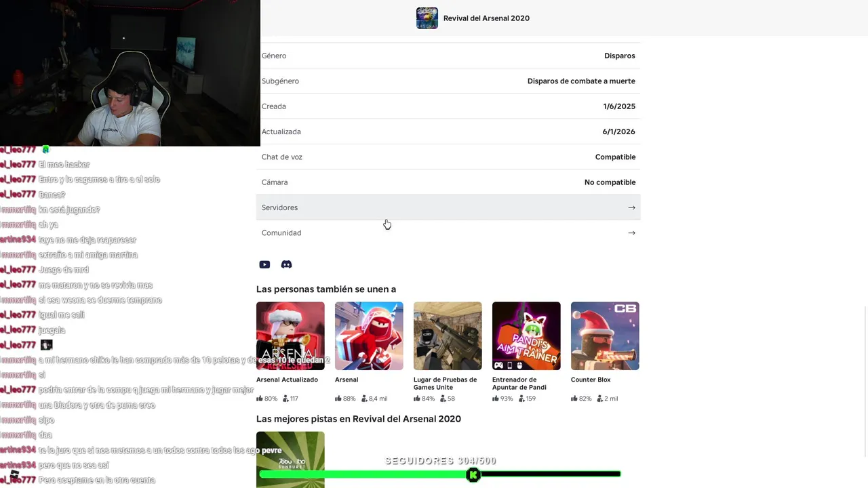Click the chat message 'Pero aceptame en la otra cuenta'
The width and height of the screenshot is (868, 488).
[x=97, y=480]
